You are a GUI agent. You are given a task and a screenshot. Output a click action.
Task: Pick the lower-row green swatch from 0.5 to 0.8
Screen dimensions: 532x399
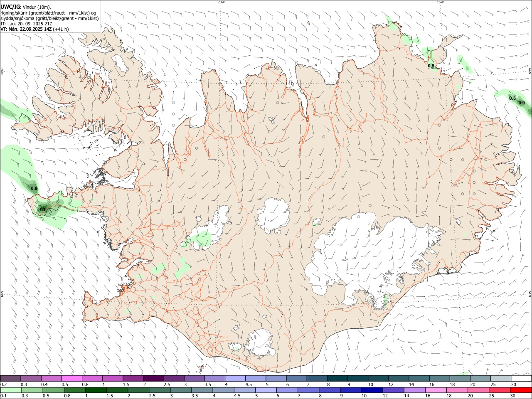(x=54, y=390)
